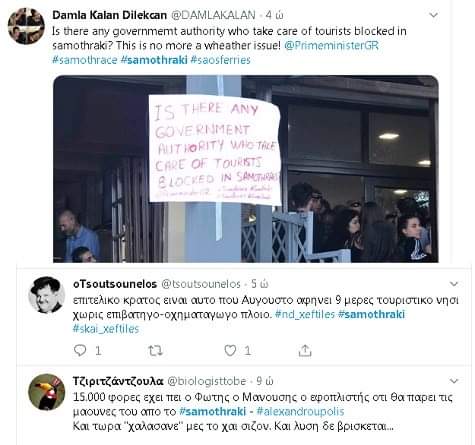
Task: Open Τζιριτζάντζουλα toucan avatar
Action: point(46,392)
